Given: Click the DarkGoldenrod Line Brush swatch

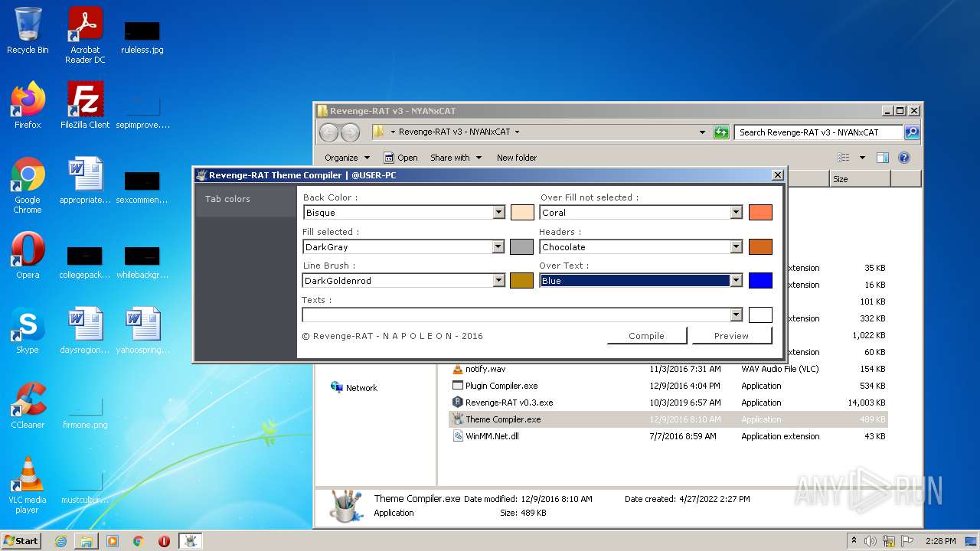Looking at the screenshot, I should click(x=522, y=280).
